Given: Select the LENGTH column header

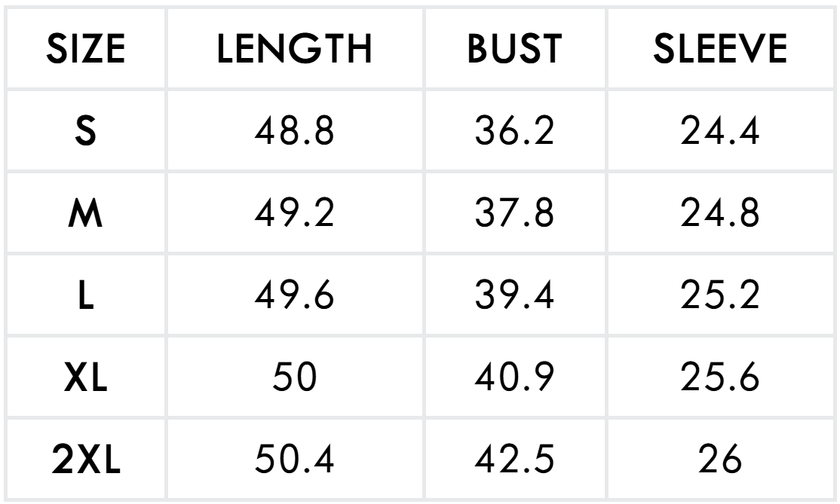Looking at the screenshot, I should coord(294,50).
